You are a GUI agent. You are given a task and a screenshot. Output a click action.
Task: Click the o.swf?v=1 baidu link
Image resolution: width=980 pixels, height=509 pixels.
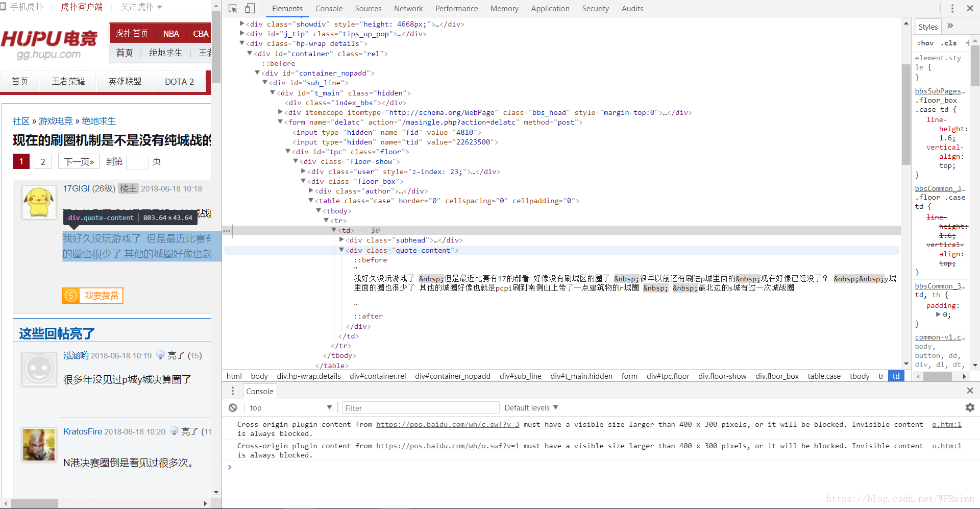(x=448, y=446)
